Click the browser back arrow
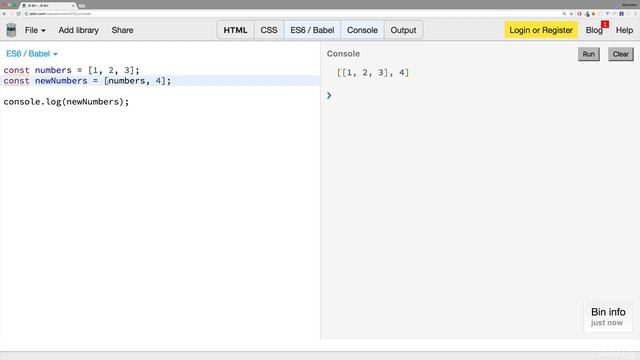Viewport: 640px width, 360px height. tap(4, 14)
